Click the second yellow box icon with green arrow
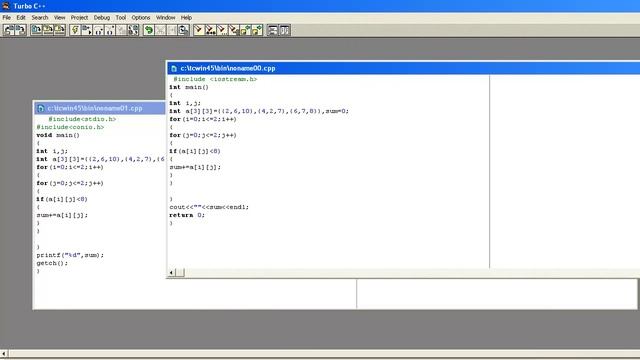 pyautogui.click(x=257, y=30)
